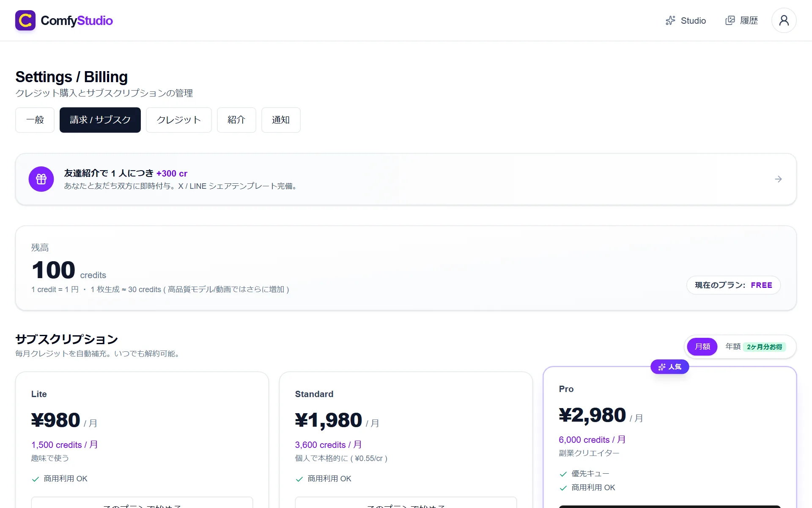
Task: Click the 残高 label
Action: click(40, 248)
